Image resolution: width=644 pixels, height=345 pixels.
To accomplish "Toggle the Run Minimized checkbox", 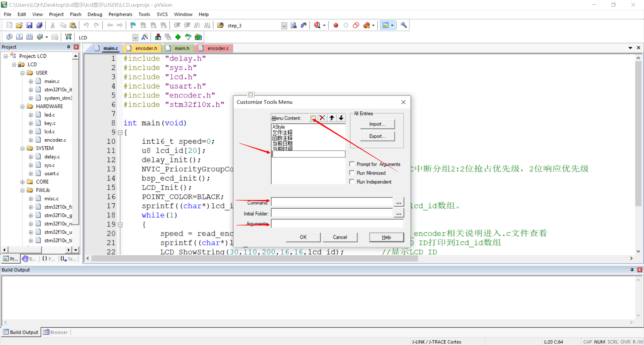I will [352, 173].
